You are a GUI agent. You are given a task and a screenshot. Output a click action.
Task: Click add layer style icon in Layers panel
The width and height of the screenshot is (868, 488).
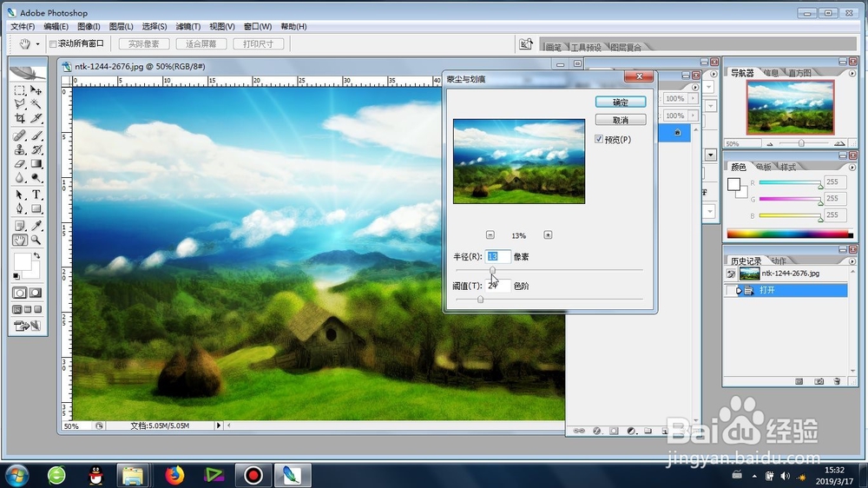[597, 431]
